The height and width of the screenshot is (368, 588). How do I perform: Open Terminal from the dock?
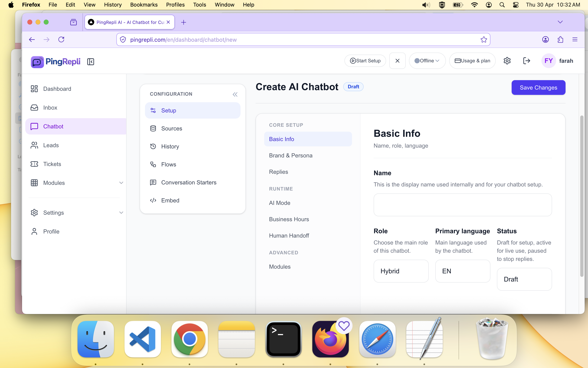284,339
